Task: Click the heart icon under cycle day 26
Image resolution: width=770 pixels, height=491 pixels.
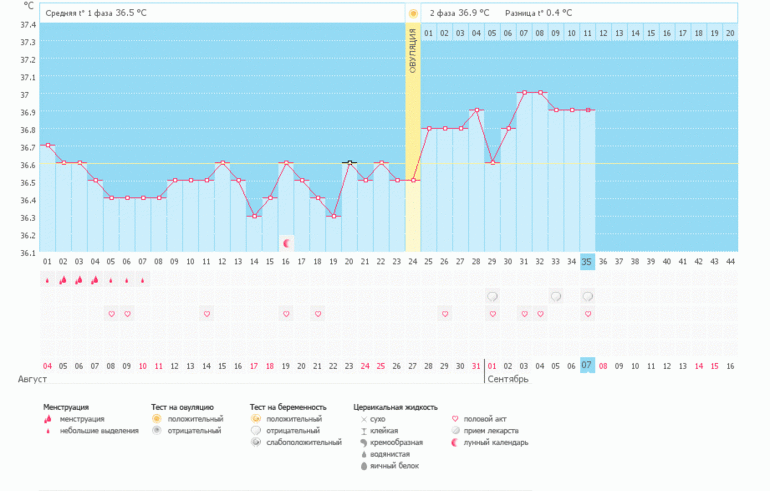Action: point(444,314)
